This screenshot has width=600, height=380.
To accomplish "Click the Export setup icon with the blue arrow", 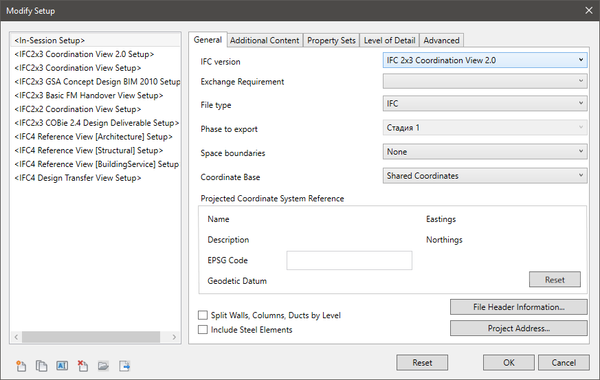I will pos(124,366).
